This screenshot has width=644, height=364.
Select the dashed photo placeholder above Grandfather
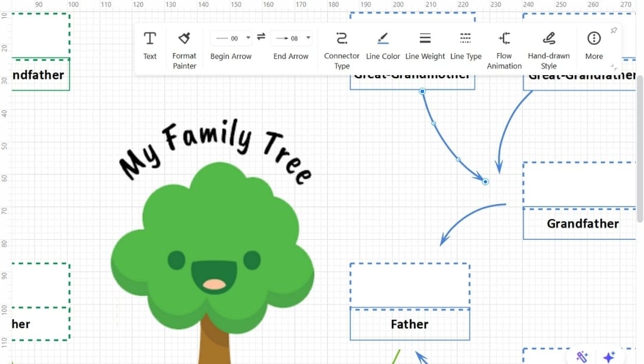[x=580, y=184]
